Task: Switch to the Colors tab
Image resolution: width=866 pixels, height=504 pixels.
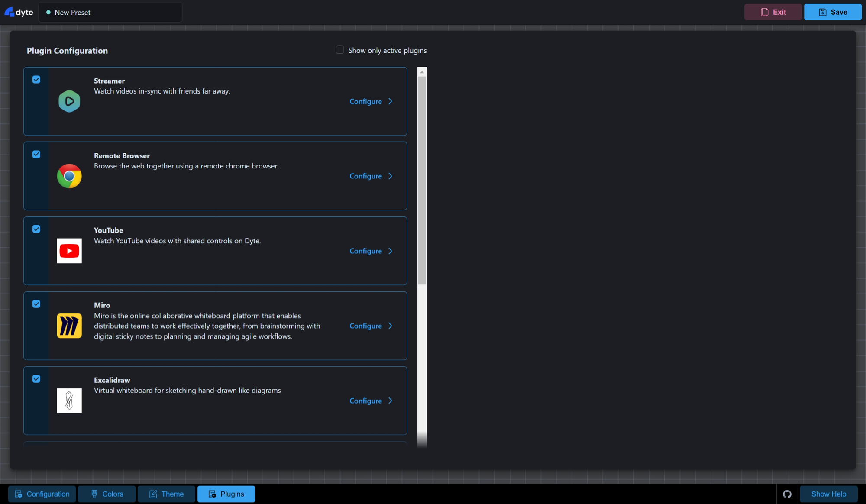Action: (107, 494)
